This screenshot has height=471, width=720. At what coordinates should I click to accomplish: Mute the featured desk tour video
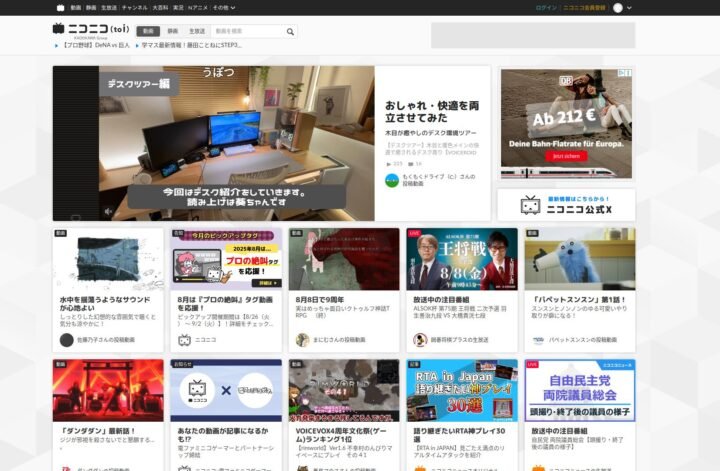tap(108, 211)
